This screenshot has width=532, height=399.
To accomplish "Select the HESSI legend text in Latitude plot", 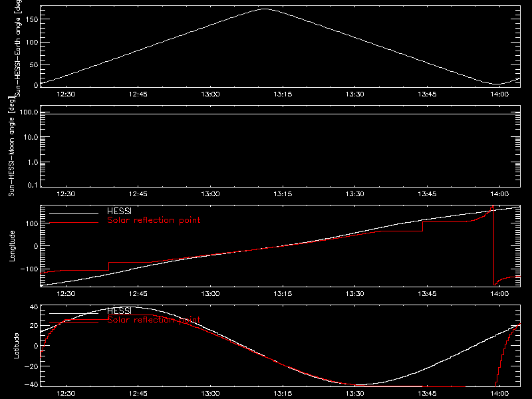I will [x=119, y=311].
